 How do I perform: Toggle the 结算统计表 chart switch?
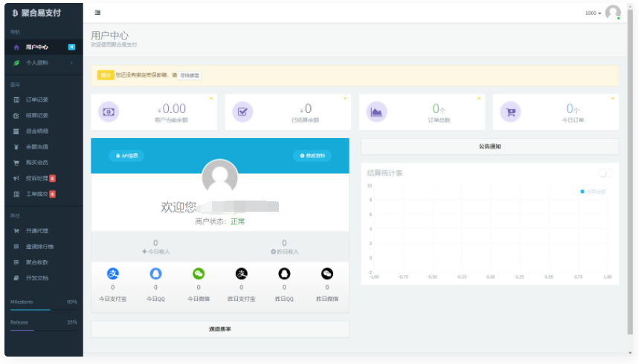(605, 173)
